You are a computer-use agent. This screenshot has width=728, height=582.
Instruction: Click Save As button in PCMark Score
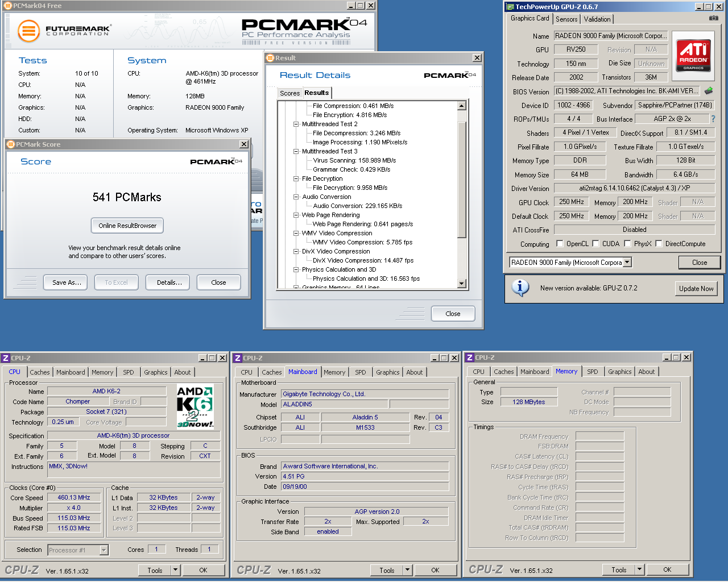point(65,282)
